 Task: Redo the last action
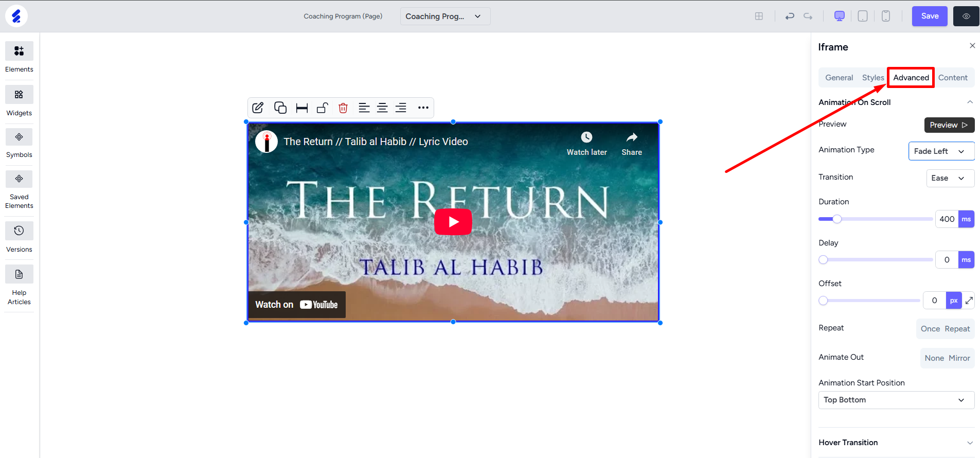[808, 16]
